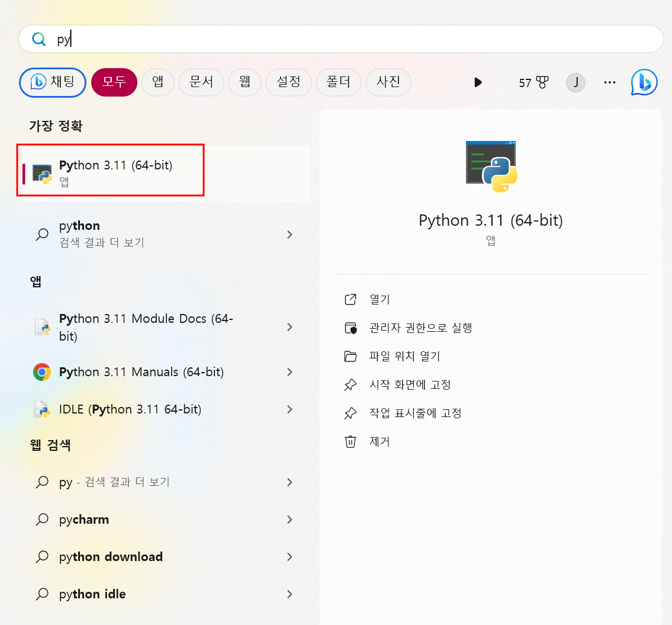The image size is (672, 625).
Task: Open the Python 3.11 (64-bit) best match result
Action: tap(166, 174)
